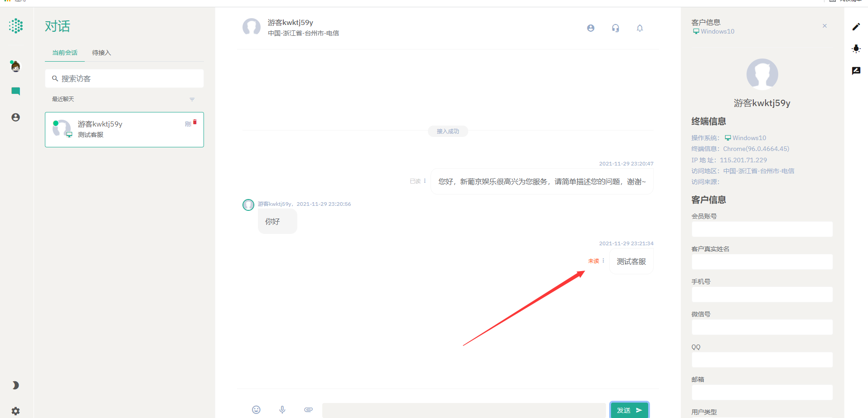Delete the 游客kwktj59y conversation via trash icon
Viewport: 868px width, 418px height.
(x=195, y=122)
